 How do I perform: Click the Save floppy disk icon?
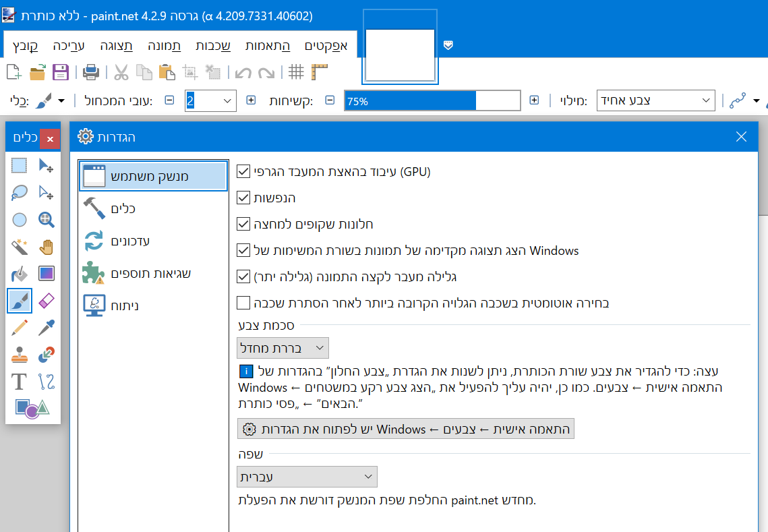point(60,72)
